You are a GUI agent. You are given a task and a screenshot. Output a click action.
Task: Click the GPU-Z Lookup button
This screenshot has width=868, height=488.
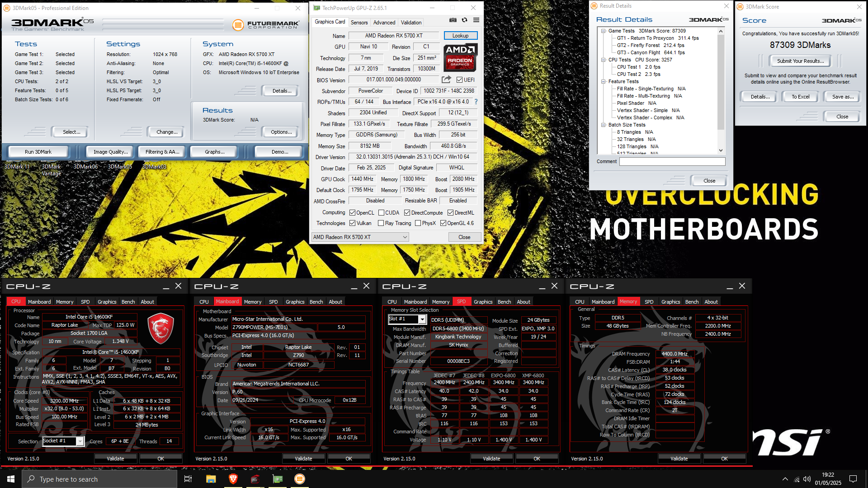460,36
